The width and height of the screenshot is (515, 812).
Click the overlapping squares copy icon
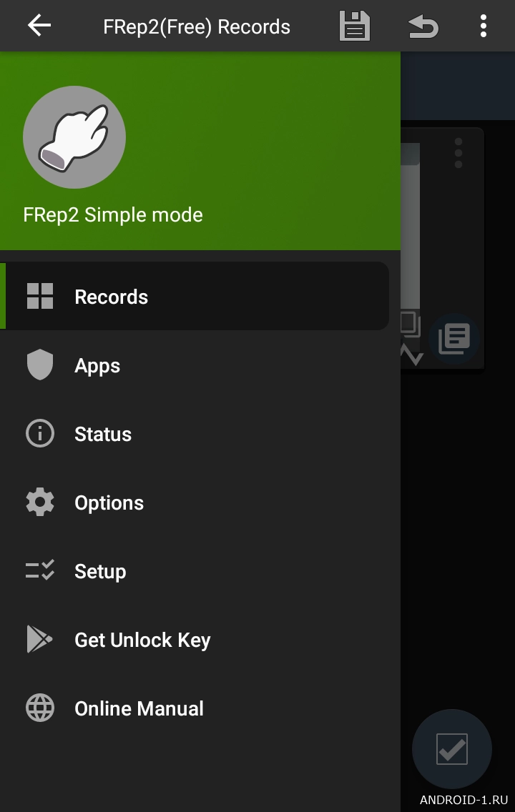click(x=411, y=325)
